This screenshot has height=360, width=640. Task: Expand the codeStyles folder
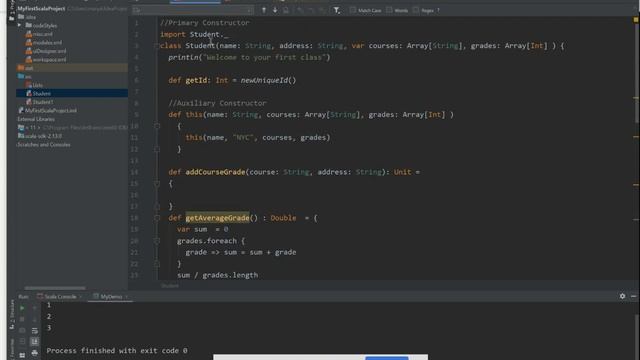(20, 25)
